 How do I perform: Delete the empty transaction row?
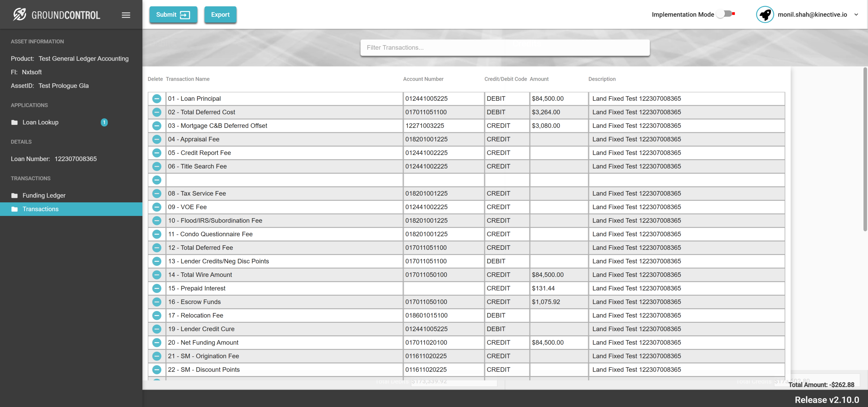coord(157,180)
